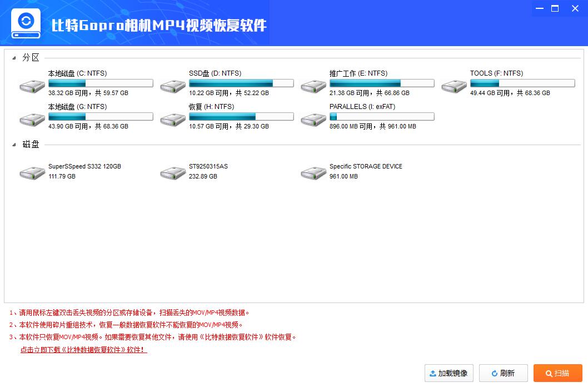Select the drive icon for PARALLELS (I: exFAT)

(313, 120)
